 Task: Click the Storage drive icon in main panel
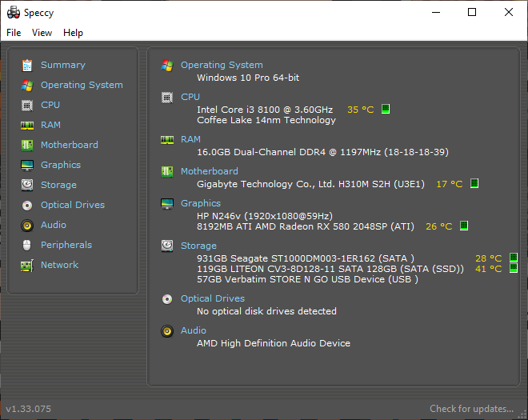pos(167,246)
